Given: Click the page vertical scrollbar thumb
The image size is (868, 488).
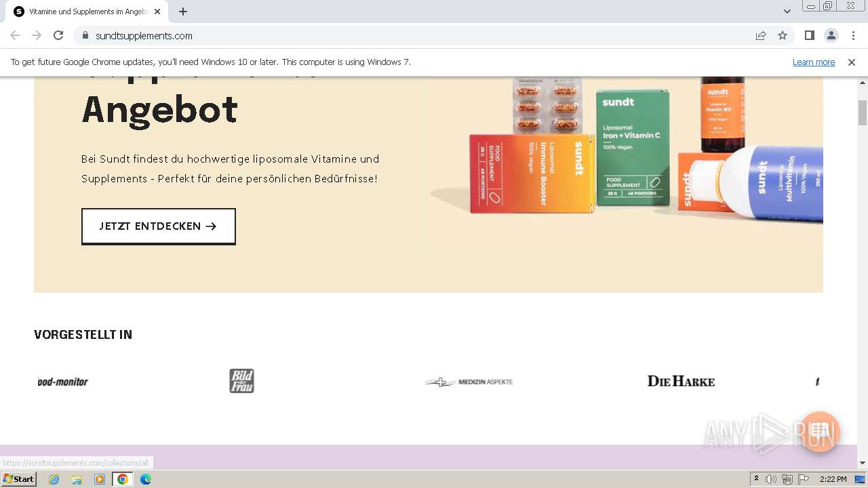Looking at the screenshot, I should pos(863,113).
